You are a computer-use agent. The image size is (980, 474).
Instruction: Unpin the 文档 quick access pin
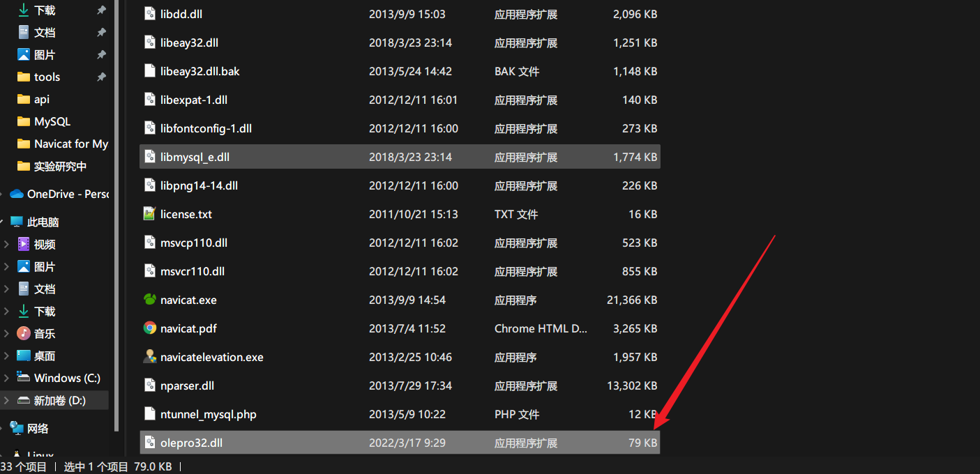pyautogui.click(x=101, y=32)
